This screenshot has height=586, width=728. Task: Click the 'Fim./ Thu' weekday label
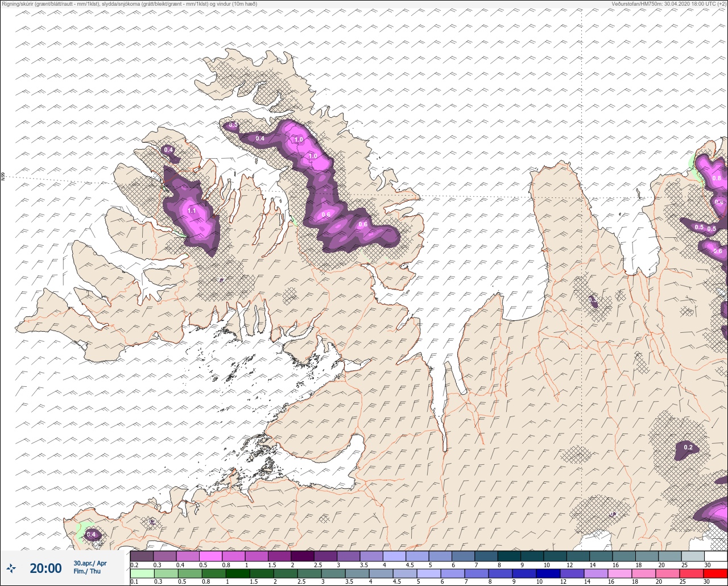pyautogui.click(x=87, y=572)
